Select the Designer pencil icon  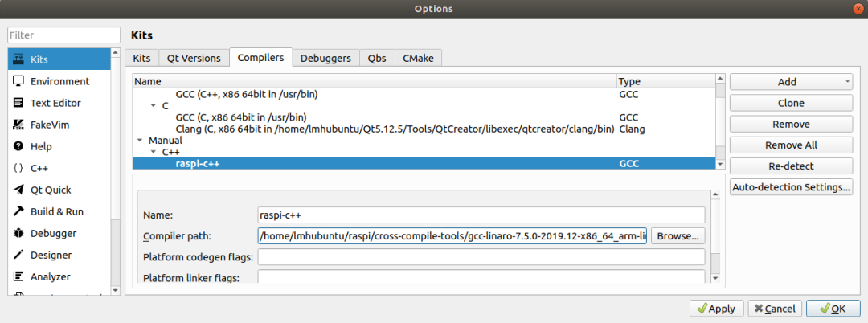[x=18, y=255]
